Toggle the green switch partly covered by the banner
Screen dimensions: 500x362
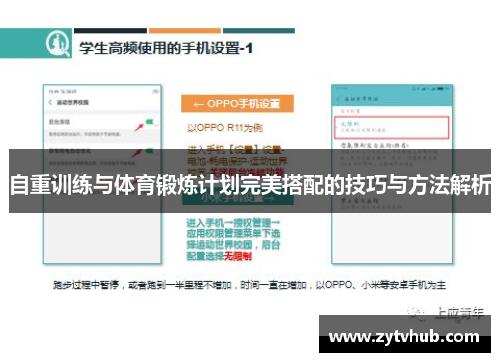pos(151,151)
